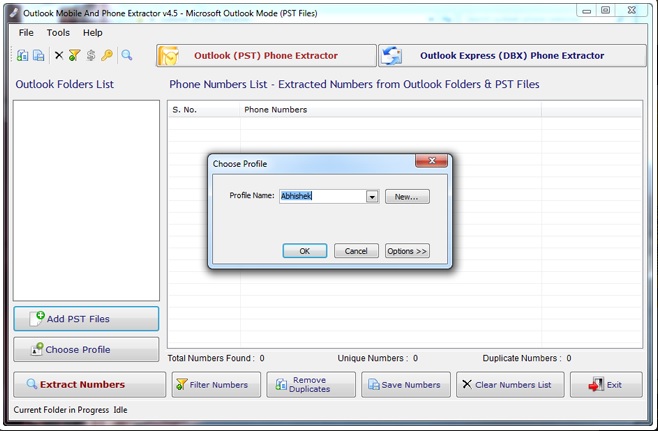Click the remove duplicates toolbar icon
The width and height of the screenshot is (658, 431).
(22, 55)
